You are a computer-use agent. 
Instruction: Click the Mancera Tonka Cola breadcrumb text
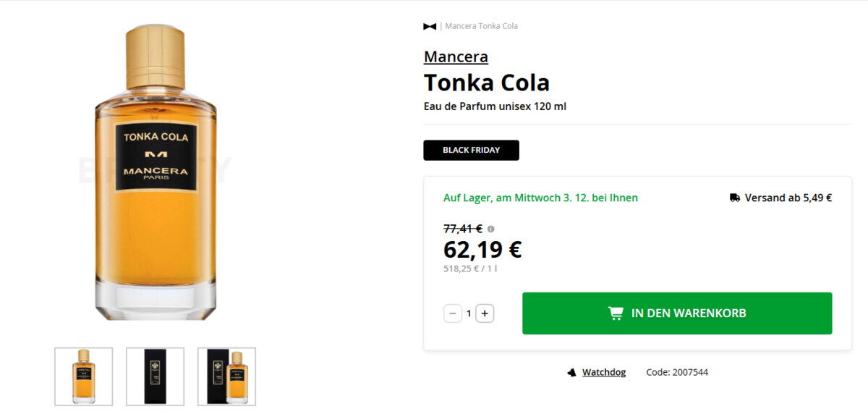click(481, 26)
